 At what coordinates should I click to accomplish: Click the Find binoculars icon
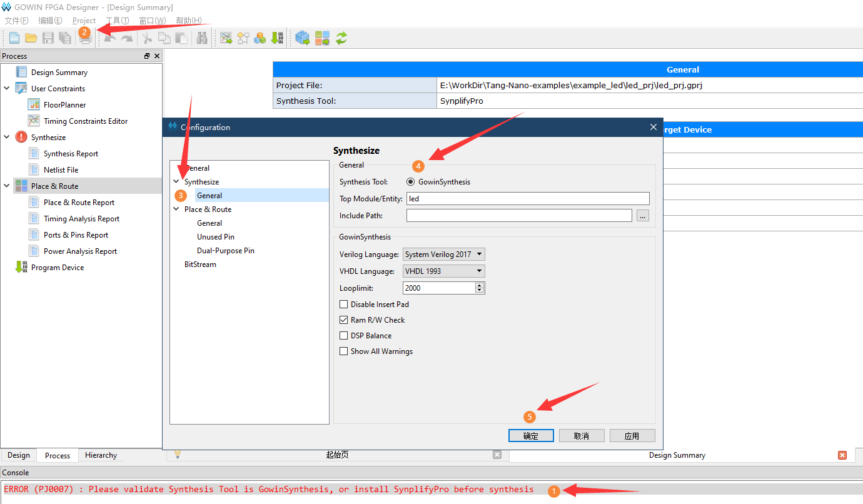(202, 38)
